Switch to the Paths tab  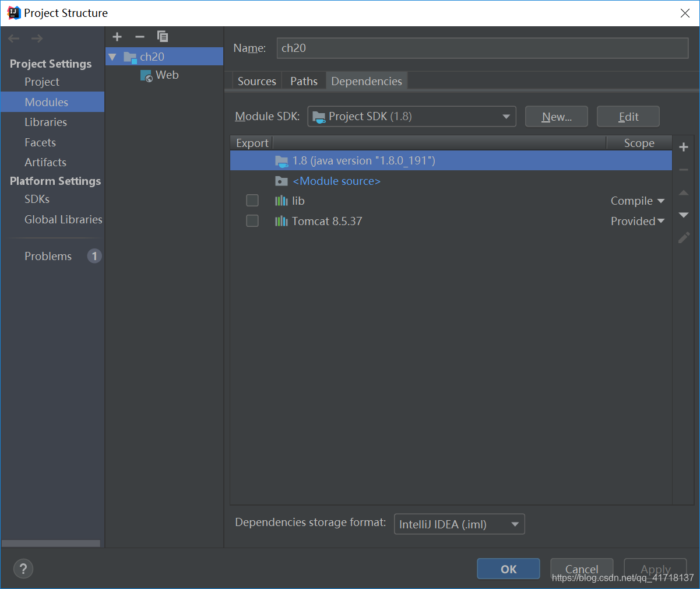(x=304, y=81)
